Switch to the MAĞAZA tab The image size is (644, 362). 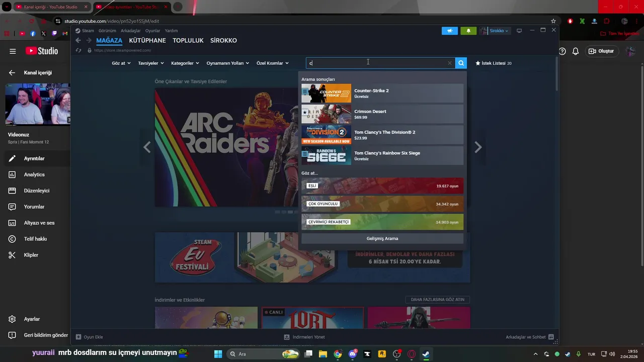[109, 41]
